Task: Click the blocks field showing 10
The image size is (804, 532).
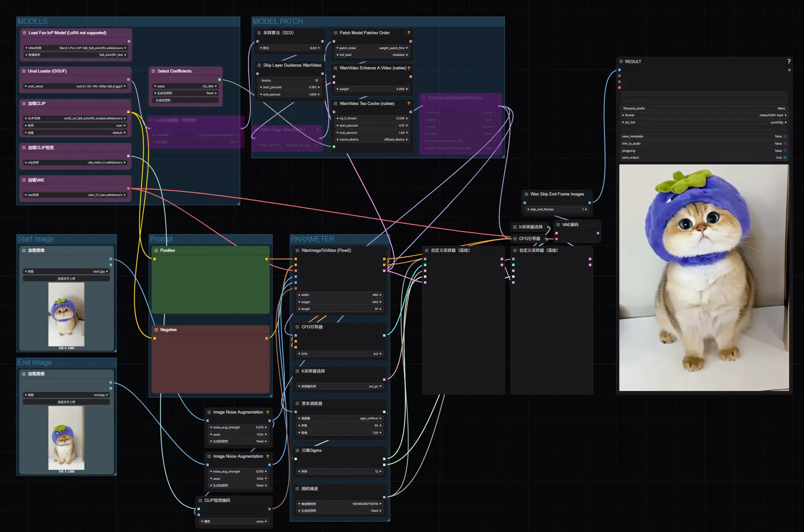Action: pos(290,81)
